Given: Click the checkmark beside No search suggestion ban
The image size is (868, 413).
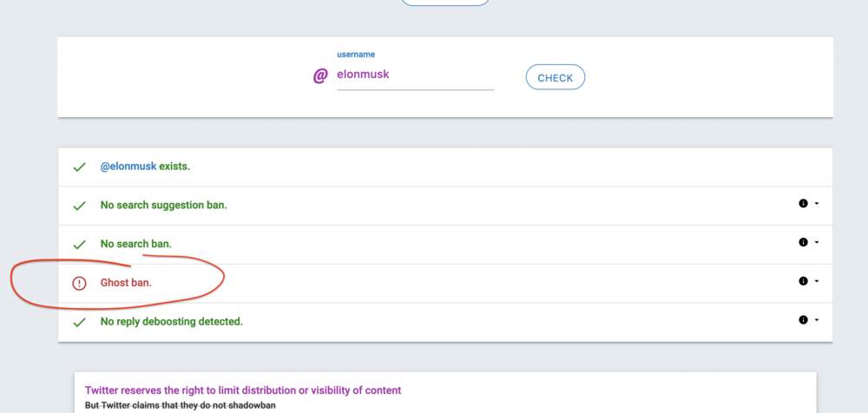Looking at the screenshot, I should 79,206.
